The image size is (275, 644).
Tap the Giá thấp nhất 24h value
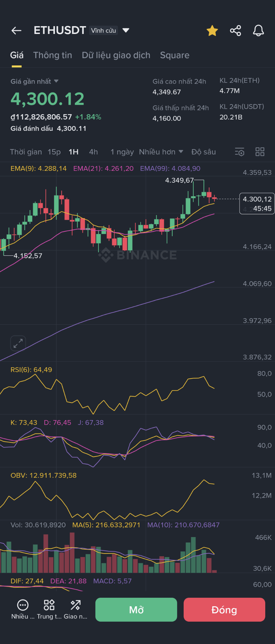tap(167, 119)
